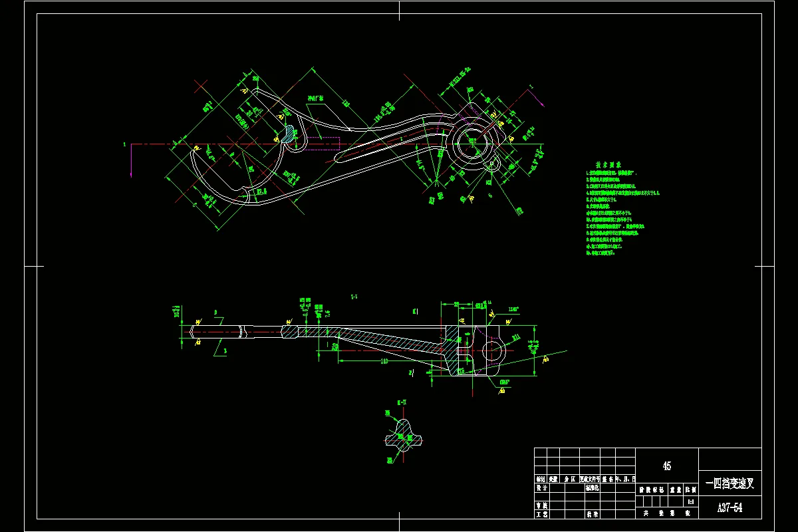
Task: Click the material number "45" in title block
Action: [x=667, y=466]
